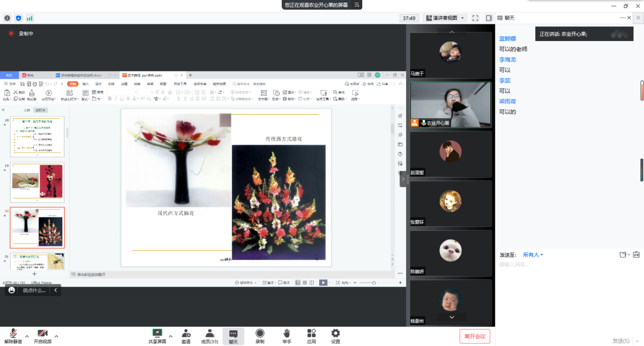Raise hand with the 举手 icon
The image size is (644, 346).
[x=286, y=334]
